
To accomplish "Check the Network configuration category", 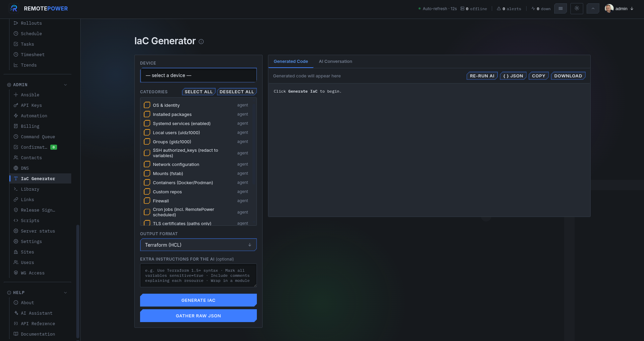I will pos(147,164).
